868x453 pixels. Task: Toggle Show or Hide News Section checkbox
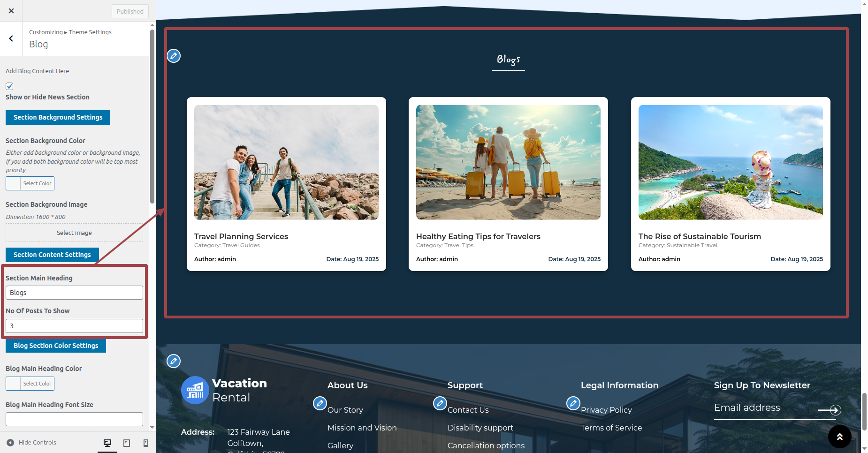tap(9, 86)
